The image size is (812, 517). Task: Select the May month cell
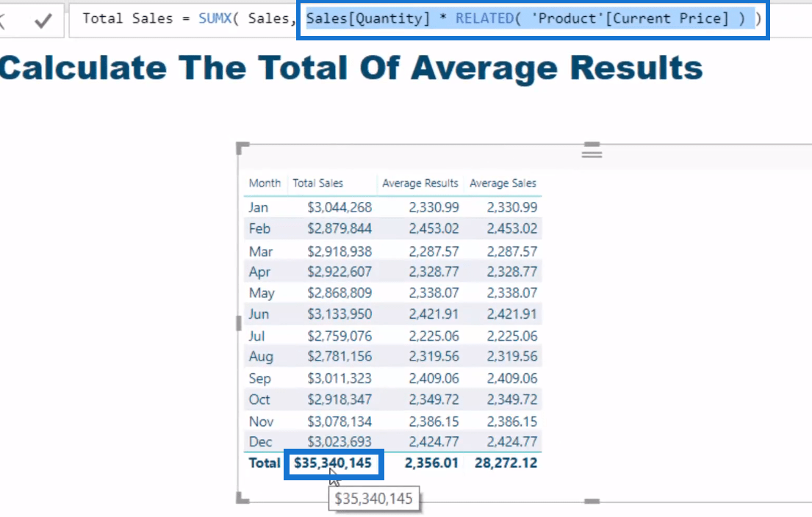pos(262,293)
